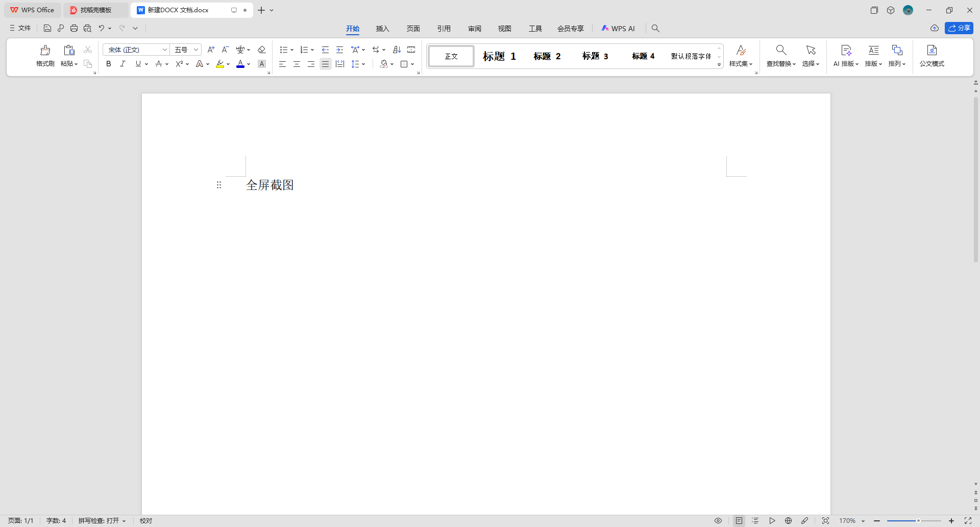Screen dimensions: 980x527
Task: Click WPS AI button
Action: point(618,29)
